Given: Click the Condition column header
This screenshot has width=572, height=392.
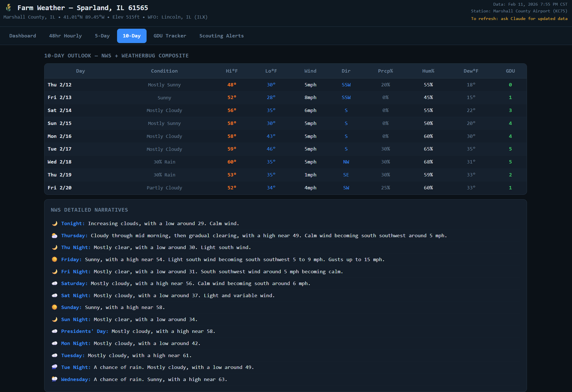Looking at the screenshot, I should (x=164, y=71).
